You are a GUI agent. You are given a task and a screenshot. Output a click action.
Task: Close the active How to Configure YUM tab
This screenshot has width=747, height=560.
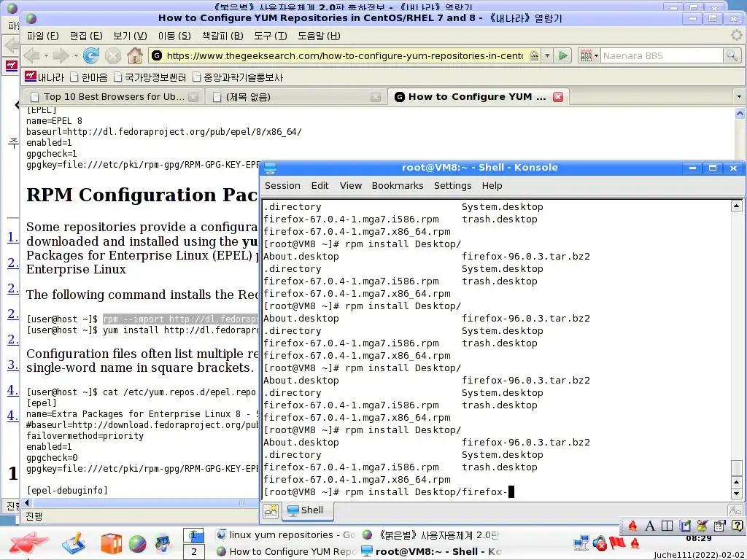pos(558,97)
